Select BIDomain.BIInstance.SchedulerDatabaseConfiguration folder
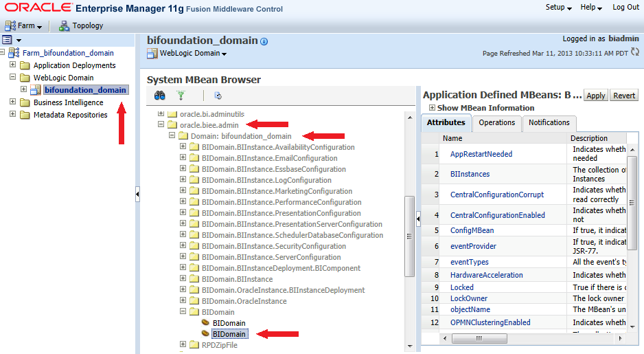Viewport: 644px width, 354px height. click(x=292, y=235)
